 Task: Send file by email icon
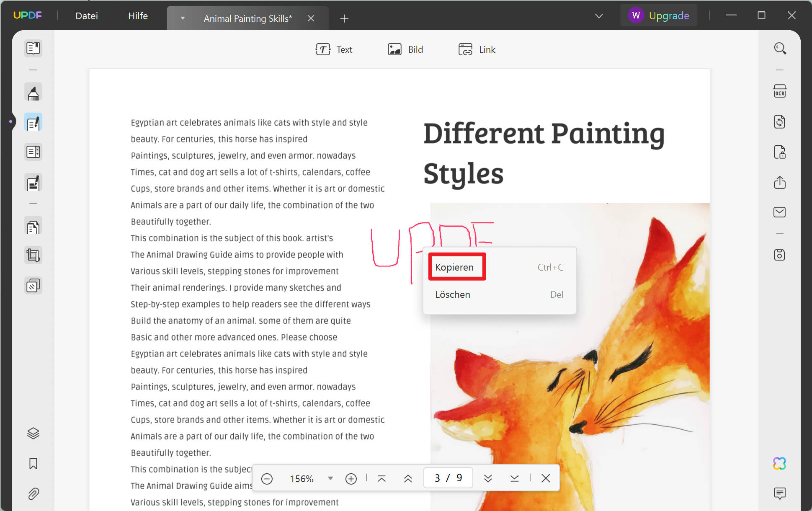click(x=780, y=212)
